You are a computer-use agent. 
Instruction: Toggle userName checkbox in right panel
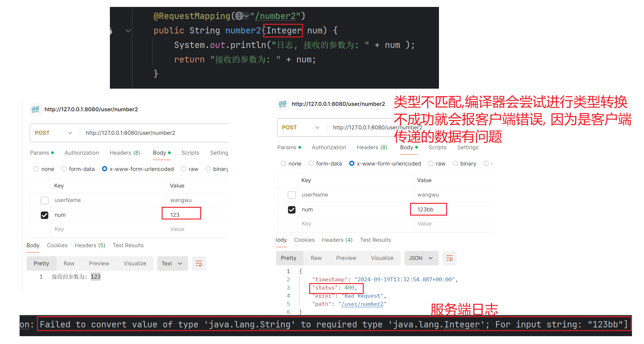(x=292, y=195)
